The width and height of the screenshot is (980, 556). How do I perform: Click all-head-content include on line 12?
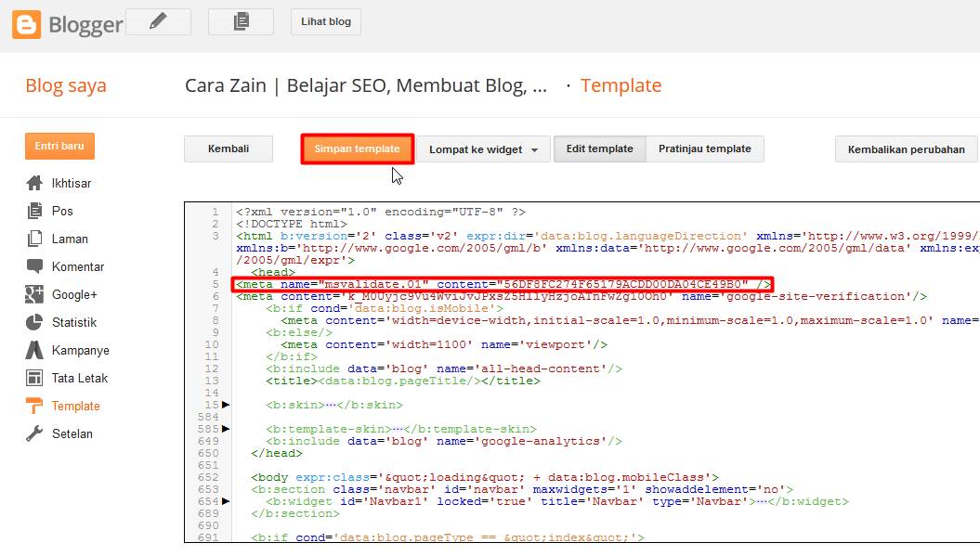[444, 369]
